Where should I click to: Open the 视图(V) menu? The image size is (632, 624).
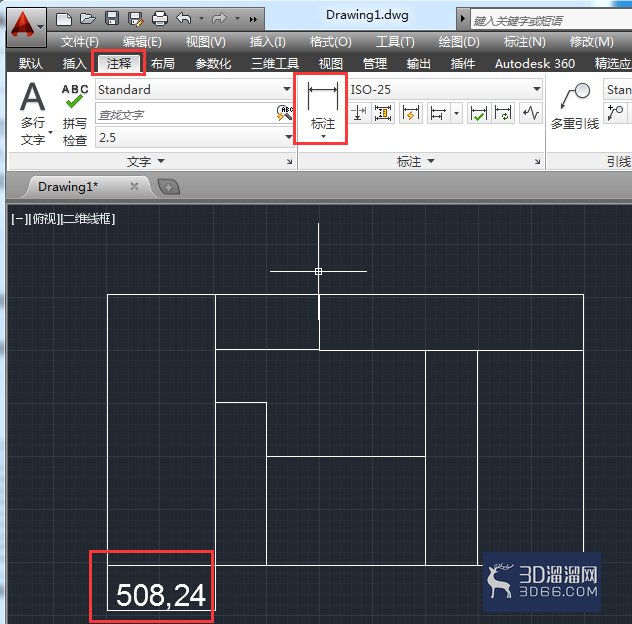click(x=206, y=42)
